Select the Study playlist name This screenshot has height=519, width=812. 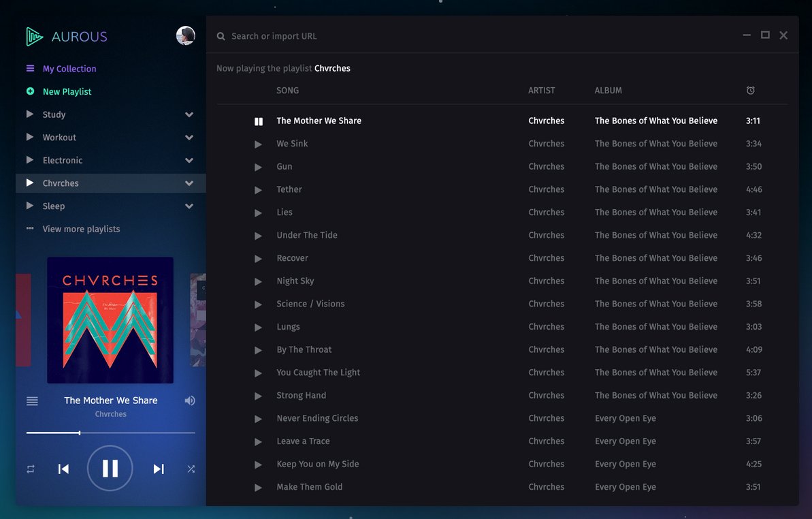54,114
